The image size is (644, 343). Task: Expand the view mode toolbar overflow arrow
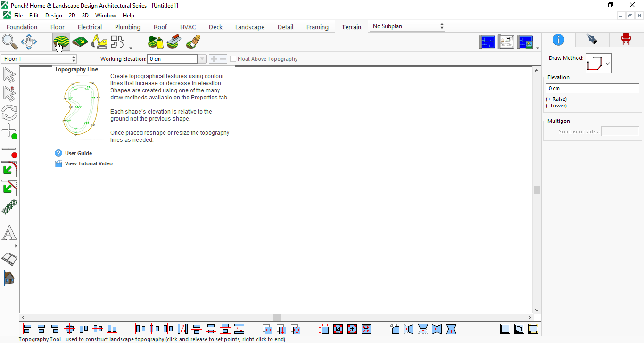(x=537, y=48)
